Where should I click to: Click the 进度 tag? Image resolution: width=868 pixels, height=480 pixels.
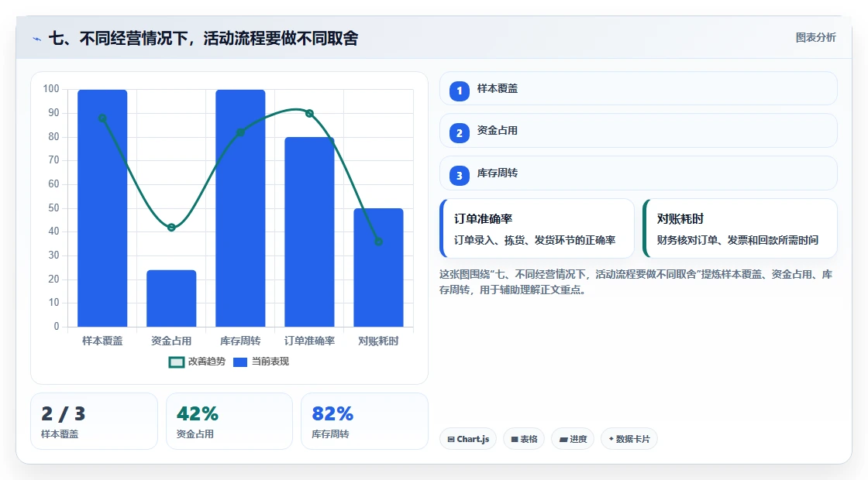click(573, 439)
